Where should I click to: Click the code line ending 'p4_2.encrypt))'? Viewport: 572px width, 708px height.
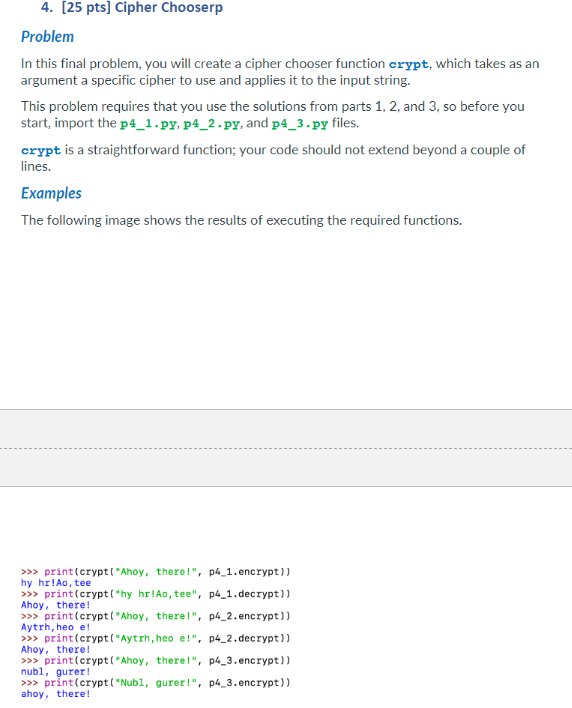point(156,616)
